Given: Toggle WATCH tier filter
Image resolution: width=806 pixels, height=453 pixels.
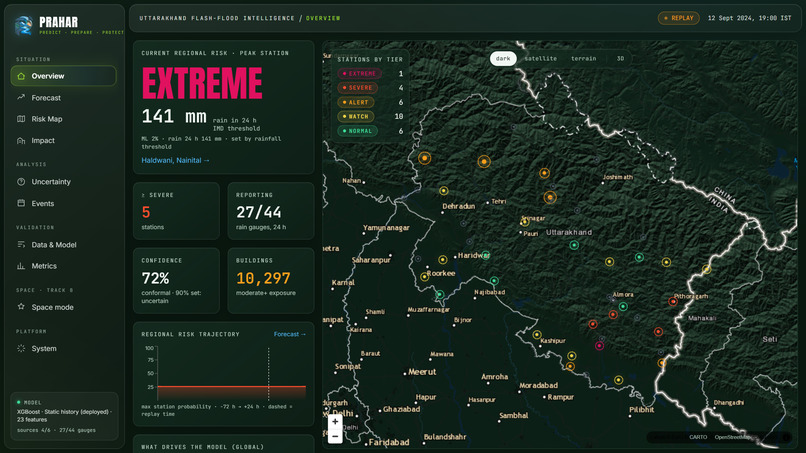Looking at the screenshot, I should (x=356, y=117).
